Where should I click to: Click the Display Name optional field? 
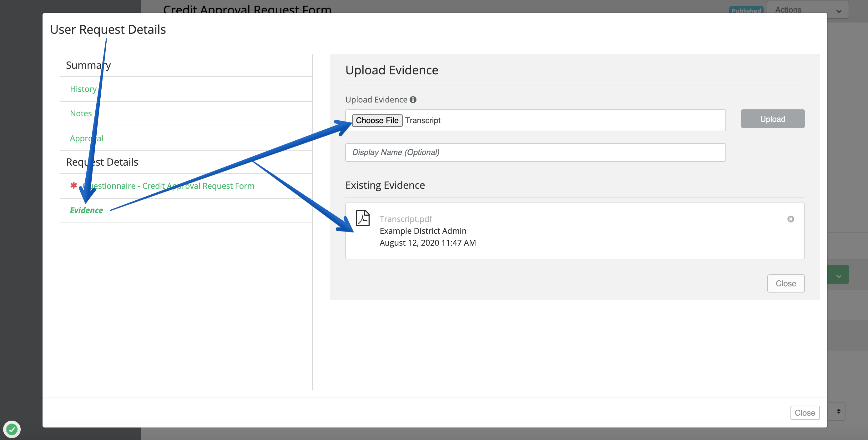[535, 152]
